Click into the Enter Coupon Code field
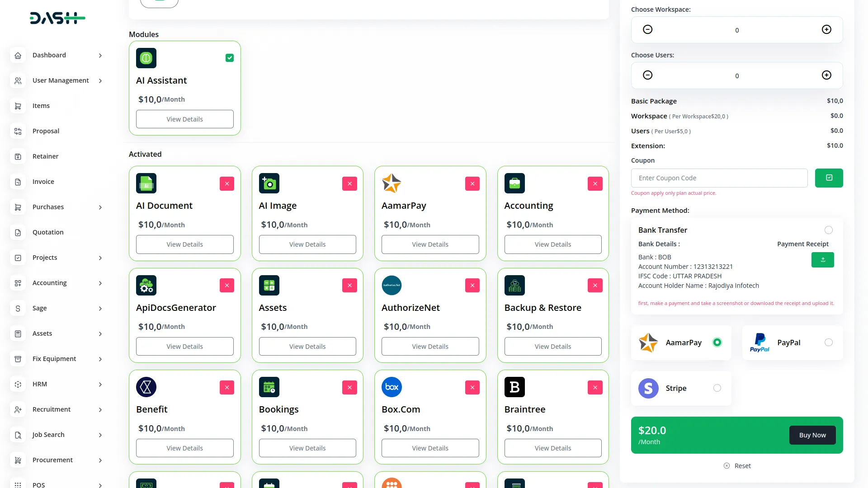Image resolution: width=868 pixels, height=488 pixels. click(719, 178)
